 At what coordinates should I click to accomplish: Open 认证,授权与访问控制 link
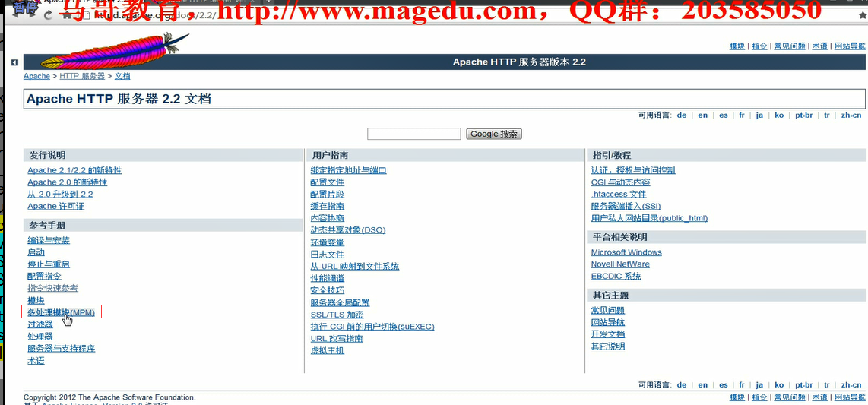pos(633,170)
